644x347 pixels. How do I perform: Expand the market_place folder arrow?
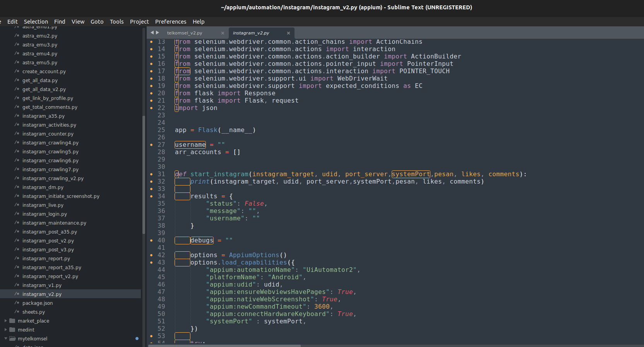pos(6,321)
